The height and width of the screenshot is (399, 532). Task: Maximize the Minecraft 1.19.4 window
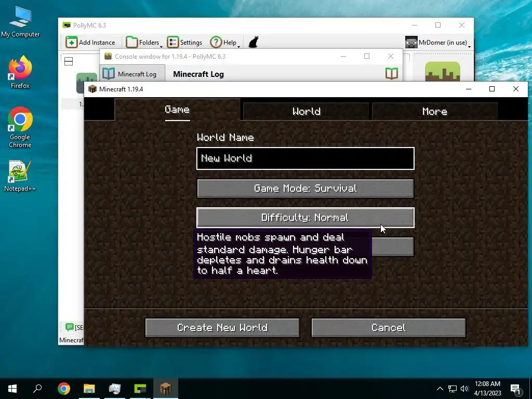pos(491,89)
